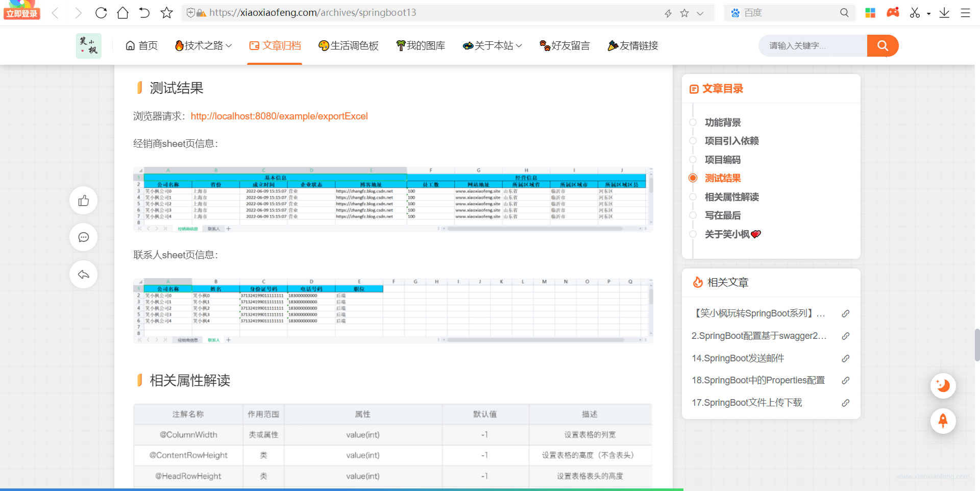980x491 pixels.
Task: Select 测试结果 in article TOC
Action: tap(723, 178)
